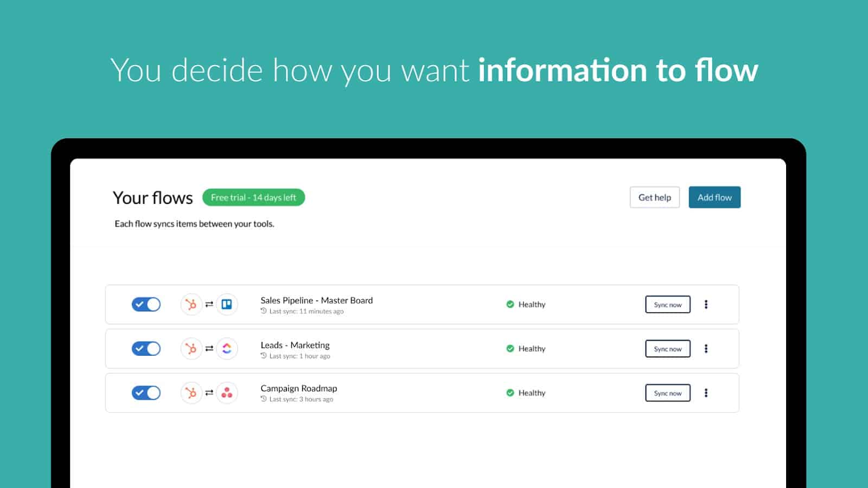Click sync arrows icon in Leads - Marketing row

pos(209,349)
